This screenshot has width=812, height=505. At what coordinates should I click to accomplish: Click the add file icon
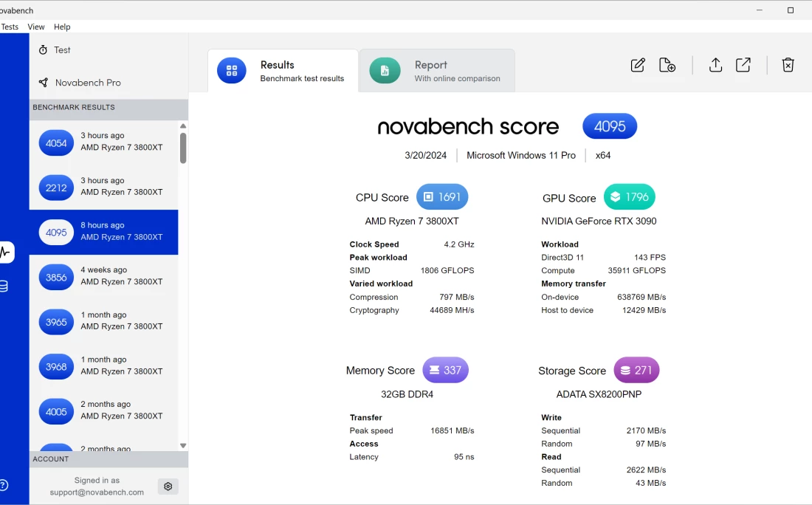pos(667,65)
